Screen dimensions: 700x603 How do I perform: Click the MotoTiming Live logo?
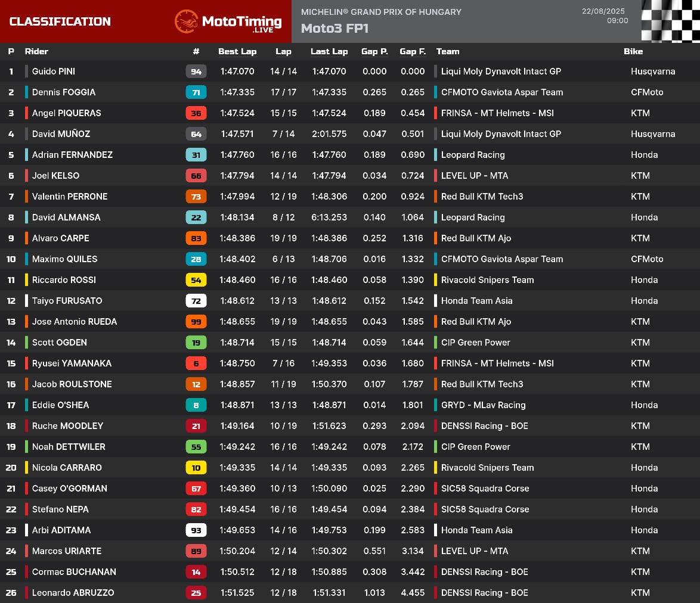coord(228,21)
